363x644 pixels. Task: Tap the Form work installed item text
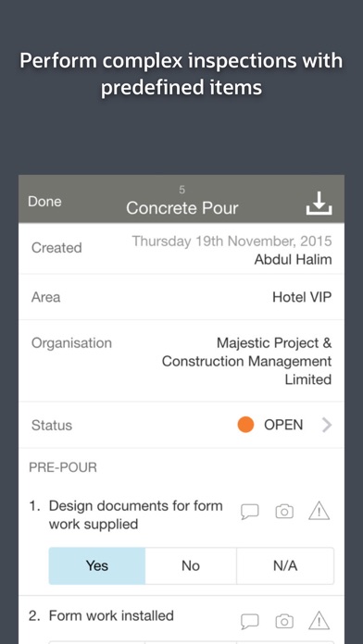[111, 615]
